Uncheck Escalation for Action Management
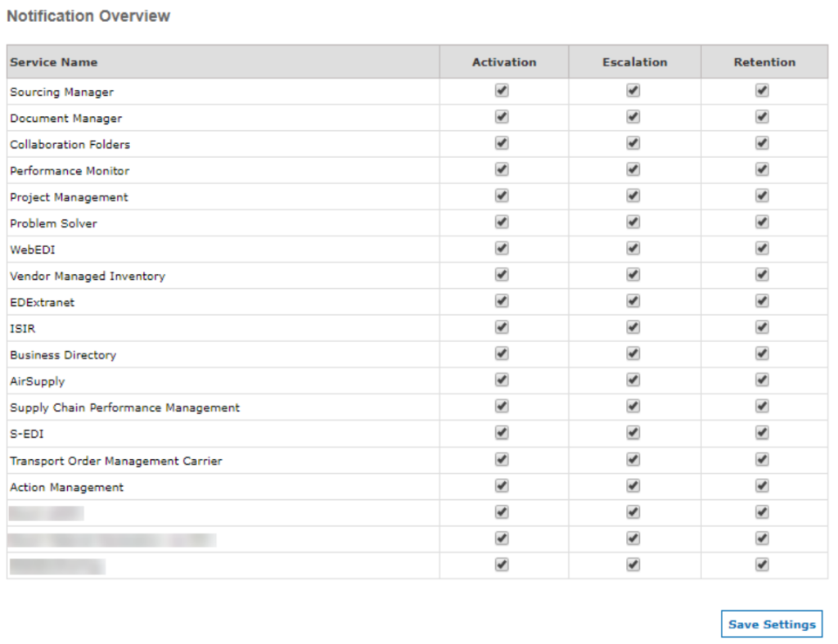 (633, 486)
